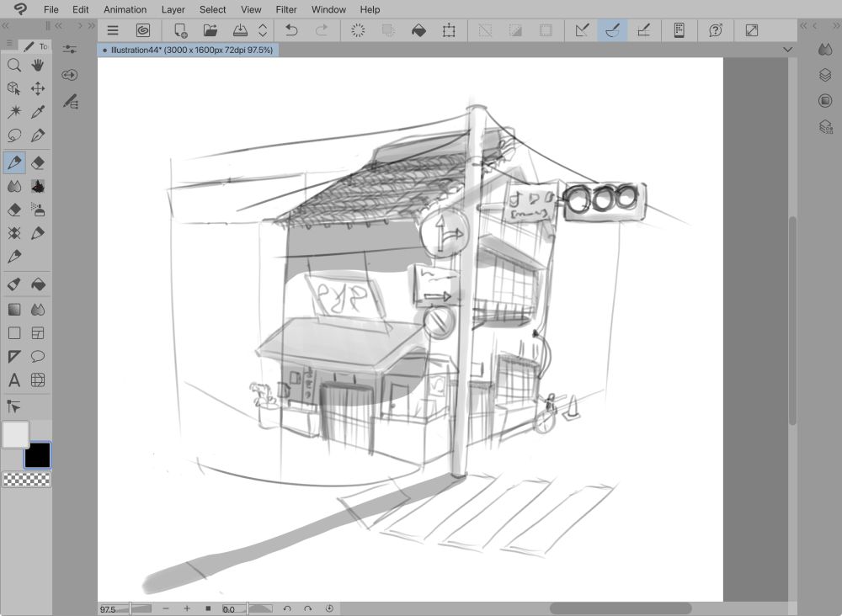
Task: Open Clip Studio support question icon
Action: point(715,30)
